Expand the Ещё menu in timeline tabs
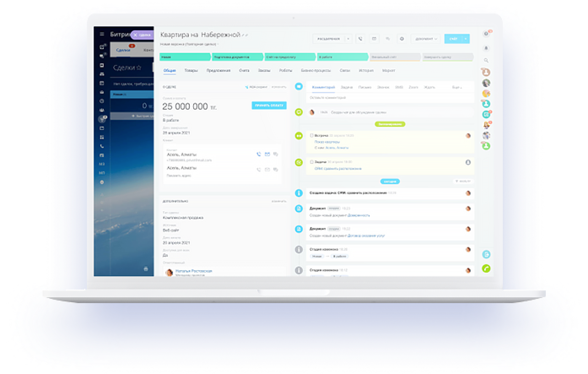 457,87
